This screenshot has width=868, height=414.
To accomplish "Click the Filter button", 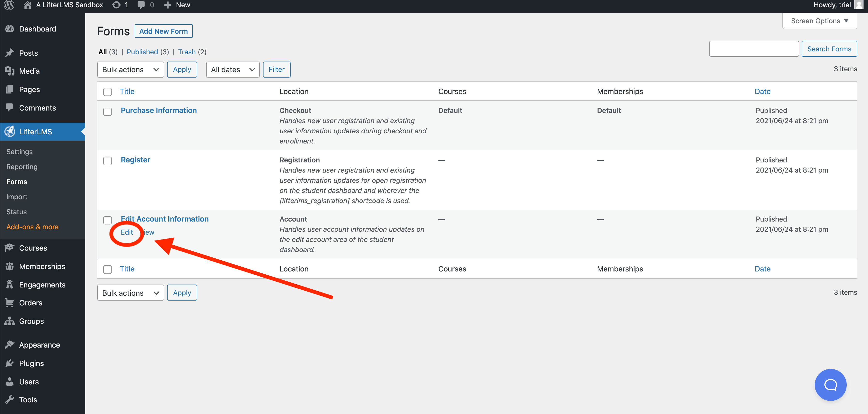I will [276, 70].
